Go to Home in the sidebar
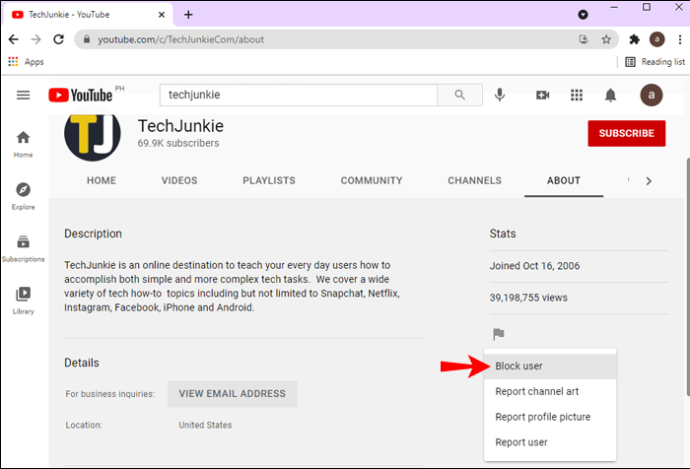Image resolution: width=690 pixels, height=469 pixels. [x=23, y=144]
